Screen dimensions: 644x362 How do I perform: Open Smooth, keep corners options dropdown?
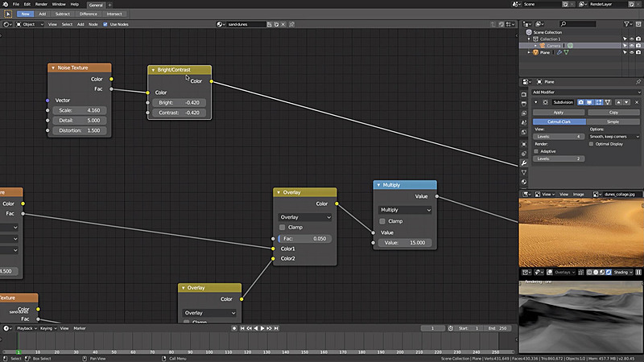pyautogui.click(x=614, y=137)
